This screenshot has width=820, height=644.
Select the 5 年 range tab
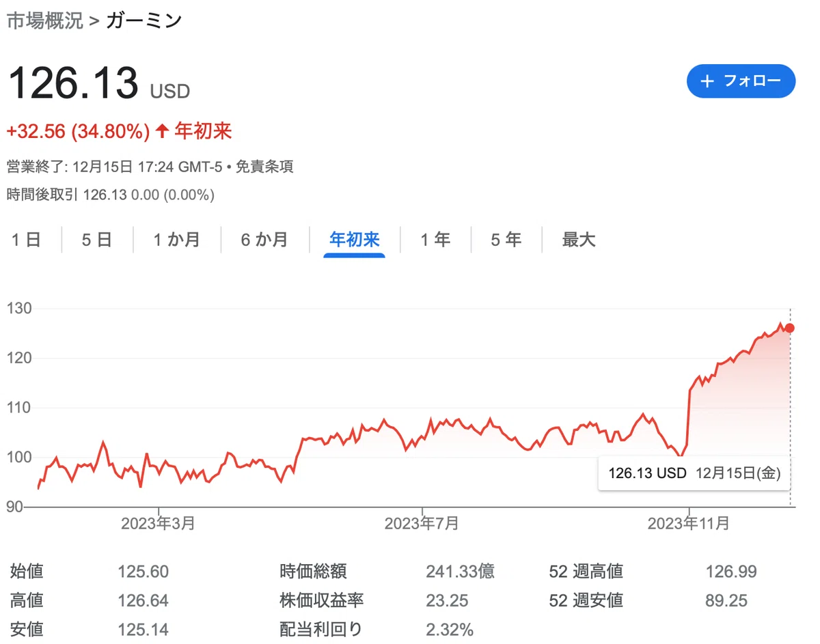click(x=506, y=240)
